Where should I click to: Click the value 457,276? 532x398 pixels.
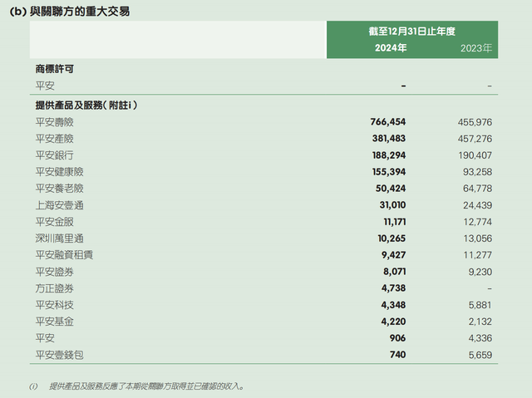coord(475,139)
